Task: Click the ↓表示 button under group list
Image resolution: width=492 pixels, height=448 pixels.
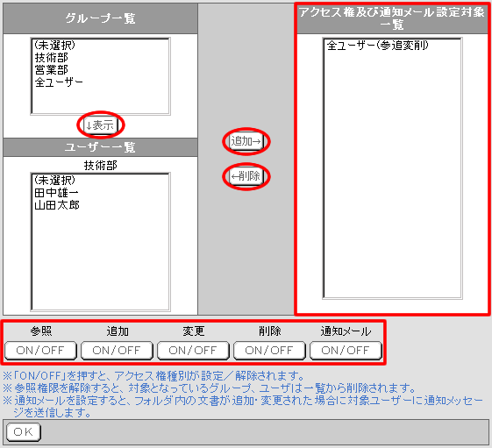Action: pos(101,124)
